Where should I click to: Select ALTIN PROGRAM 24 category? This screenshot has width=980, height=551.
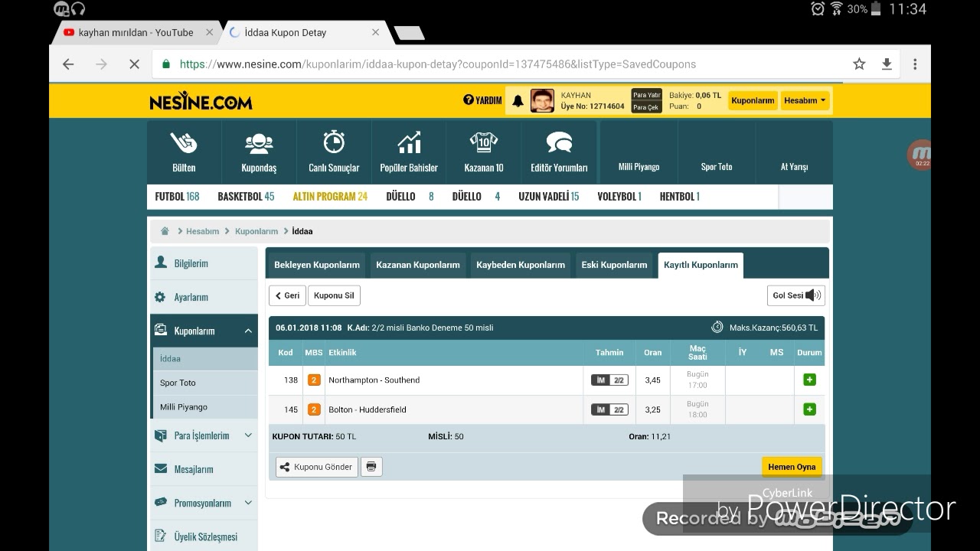pyautogui.click(x=330, y=197)
